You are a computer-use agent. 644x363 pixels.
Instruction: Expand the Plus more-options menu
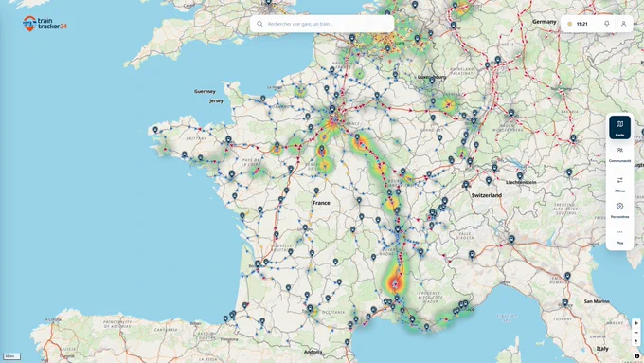click(x=619, y=236)
